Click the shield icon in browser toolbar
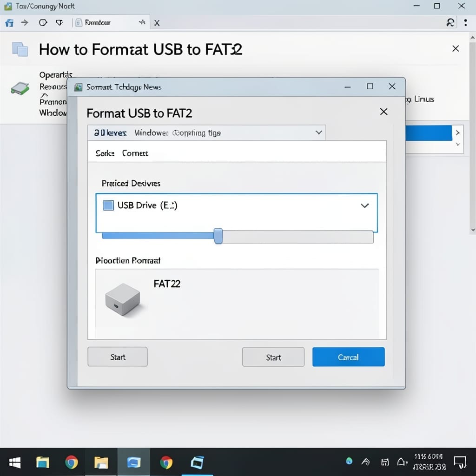Image resolution: width=476 pixels, height=476 pixels. click(x=59, y=22)
